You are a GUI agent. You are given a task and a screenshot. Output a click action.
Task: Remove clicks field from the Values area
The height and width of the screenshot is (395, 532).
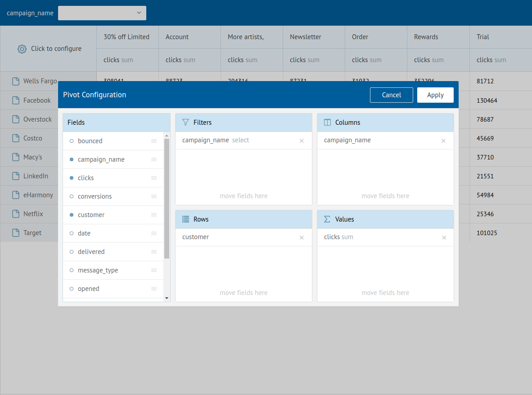444,238
